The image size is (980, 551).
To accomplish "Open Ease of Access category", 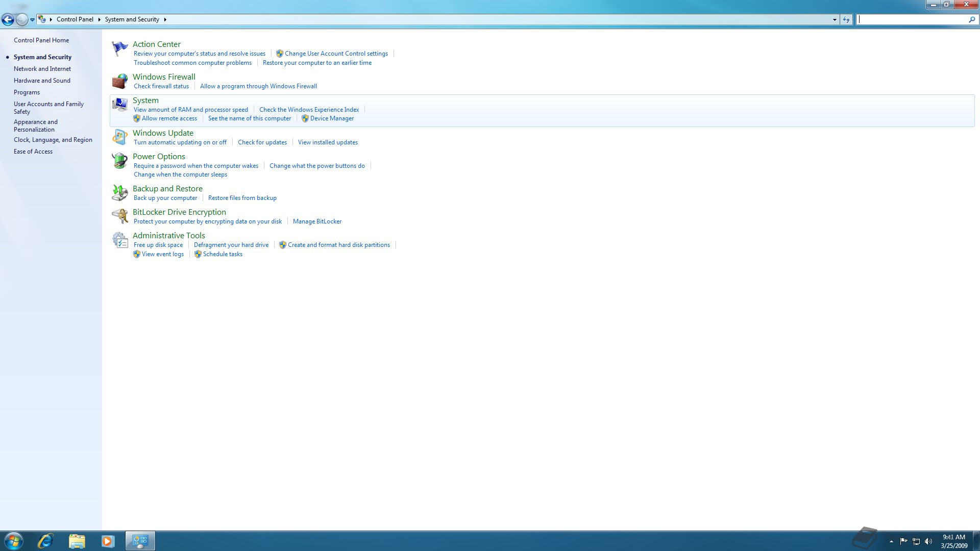I will [33, 152].
